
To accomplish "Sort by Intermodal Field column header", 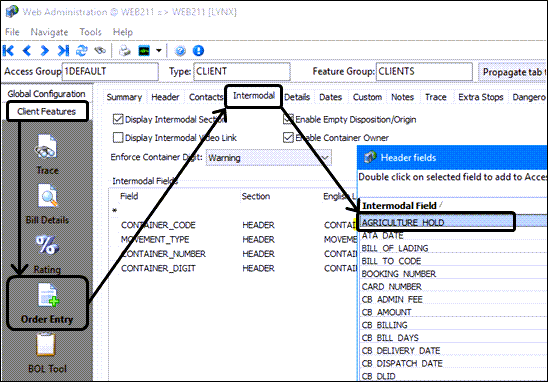I will click(399, 206).
